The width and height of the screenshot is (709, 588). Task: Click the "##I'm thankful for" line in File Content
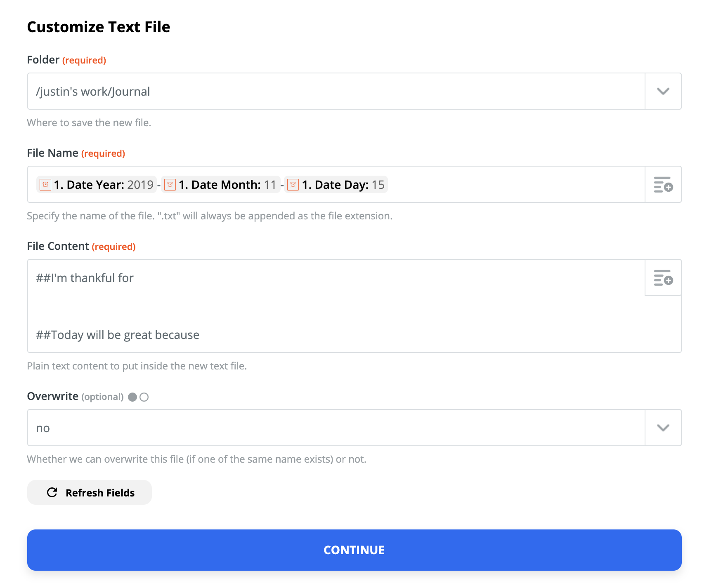point(85,278)
